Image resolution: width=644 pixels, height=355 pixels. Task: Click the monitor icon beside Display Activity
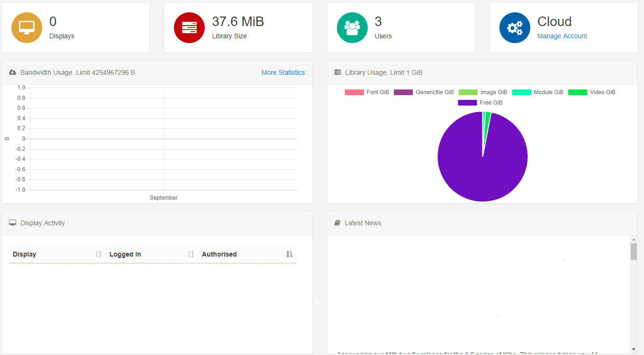(12, 222)
